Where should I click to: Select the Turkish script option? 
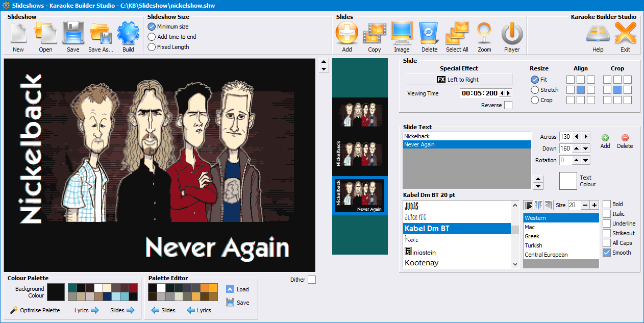click(561, 245)
